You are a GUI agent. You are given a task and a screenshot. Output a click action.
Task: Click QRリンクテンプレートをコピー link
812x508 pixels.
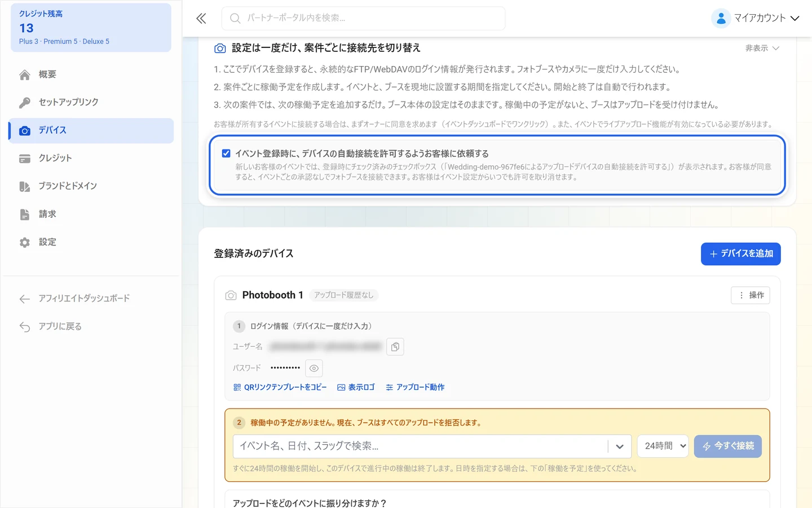pyautogui.click(x=280, y=387)
